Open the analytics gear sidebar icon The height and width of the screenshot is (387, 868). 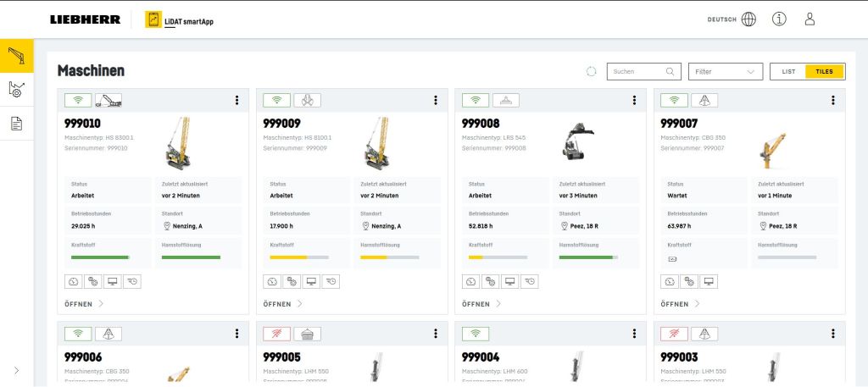click(16, 89)
